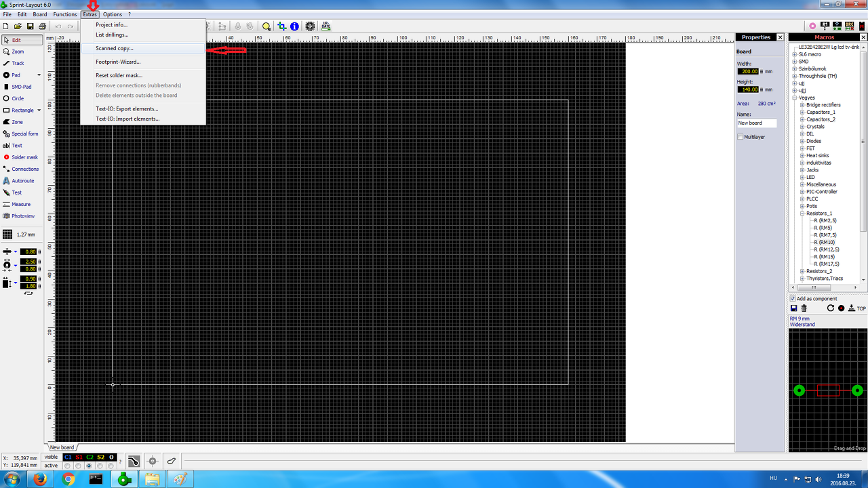
Task: Select Text-IO: Export elements...
Action: (142, 108)
